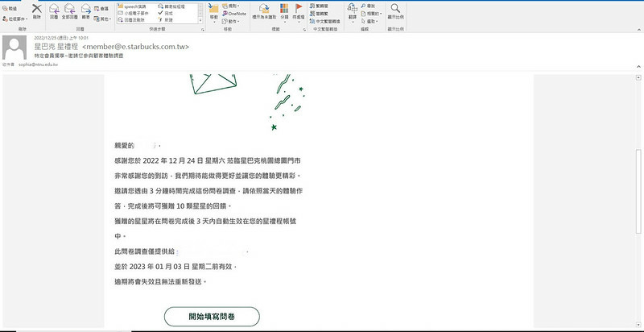Click the email subject line text
This screenshot has width=644, height=332.
pyautogui.click(x=79, y=56)
